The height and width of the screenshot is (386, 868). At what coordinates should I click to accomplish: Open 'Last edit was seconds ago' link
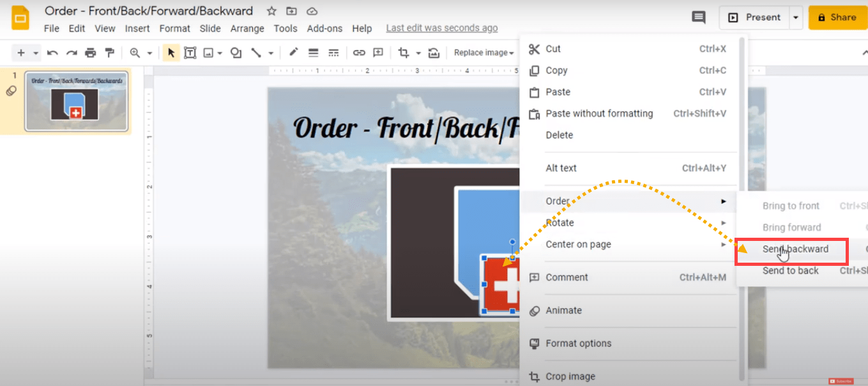coord(442,28)
